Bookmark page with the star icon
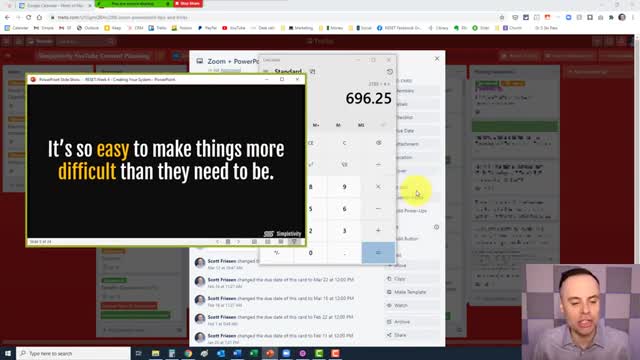 tap(502, 18)
